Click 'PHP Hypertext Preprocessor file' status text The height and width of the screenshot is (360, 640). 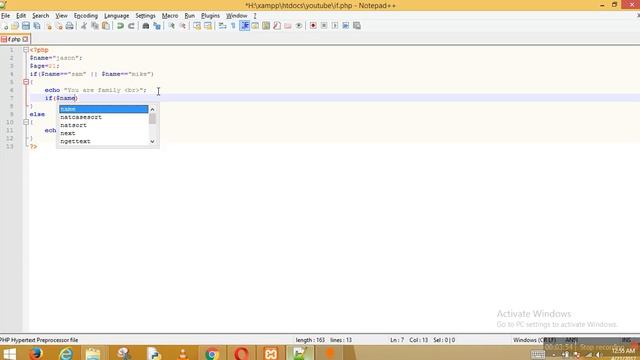[x=39, y=340]
